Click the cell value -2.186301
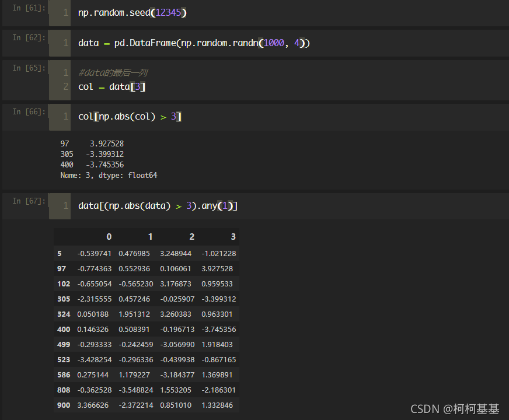The width and height of the screenshot is (509, 420). (219, 390)
